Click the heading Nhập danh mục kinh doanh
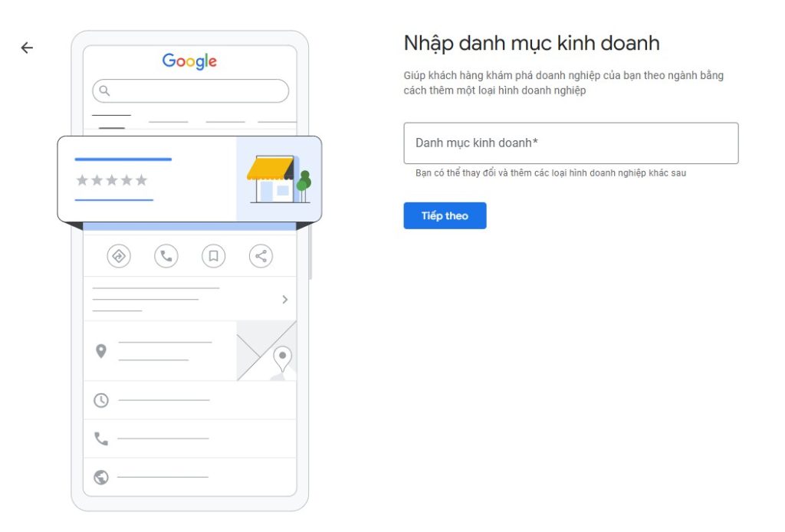The height and width of the screenshot is (532, 785). coord(532,44)
